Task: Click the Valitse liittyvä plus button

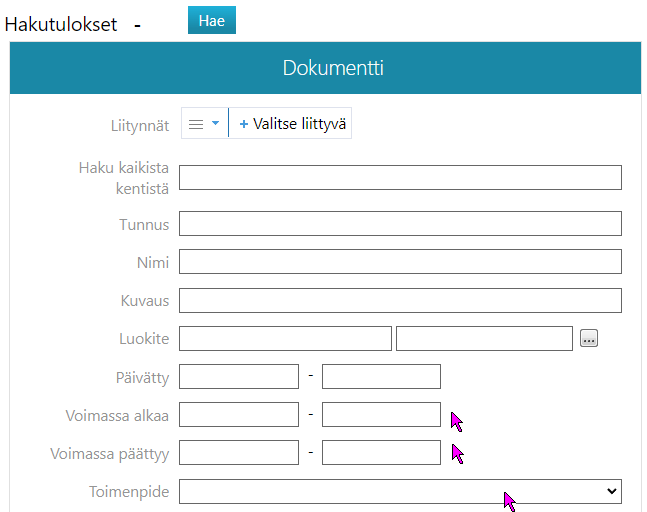Action: pos(291,124)
